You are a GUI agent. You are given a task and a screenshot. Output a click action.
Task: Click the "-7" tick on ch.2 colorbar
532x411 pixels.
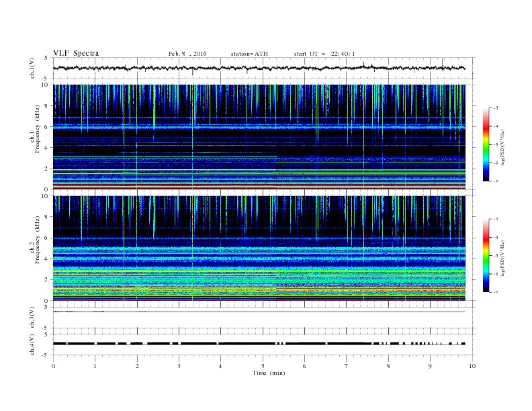496,292
